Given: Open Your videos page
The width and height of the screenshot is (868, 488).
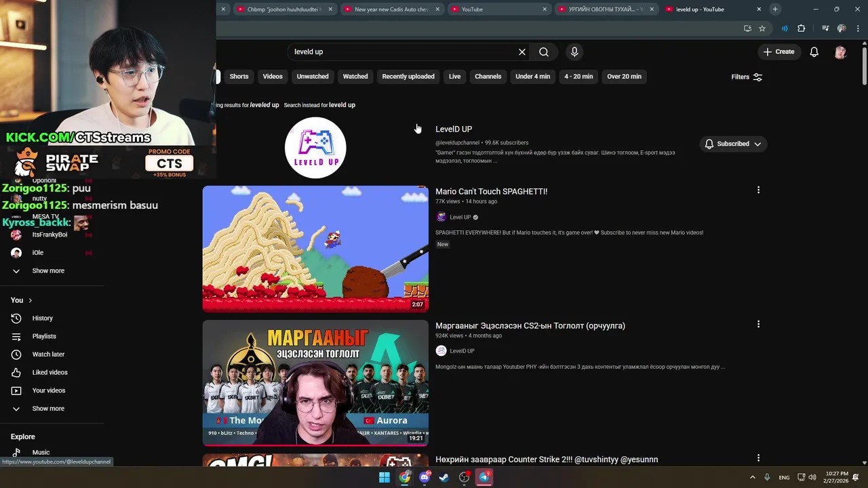Looking at the screenshot, I should (49, 390).
